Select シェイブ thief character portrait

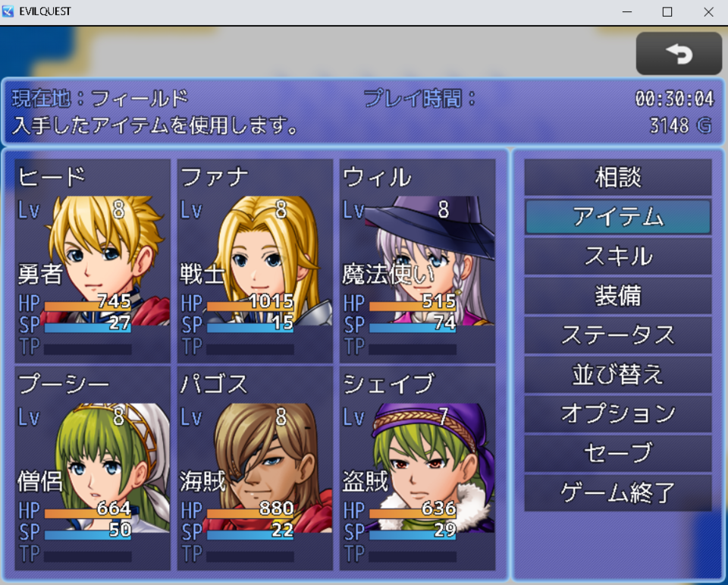point(417,468)
